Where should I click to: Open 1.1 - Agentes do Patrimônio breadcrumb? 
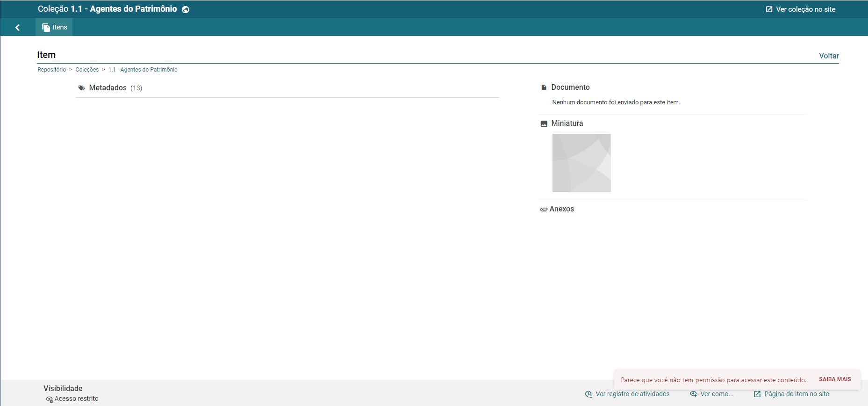click(x=143, y=70)
